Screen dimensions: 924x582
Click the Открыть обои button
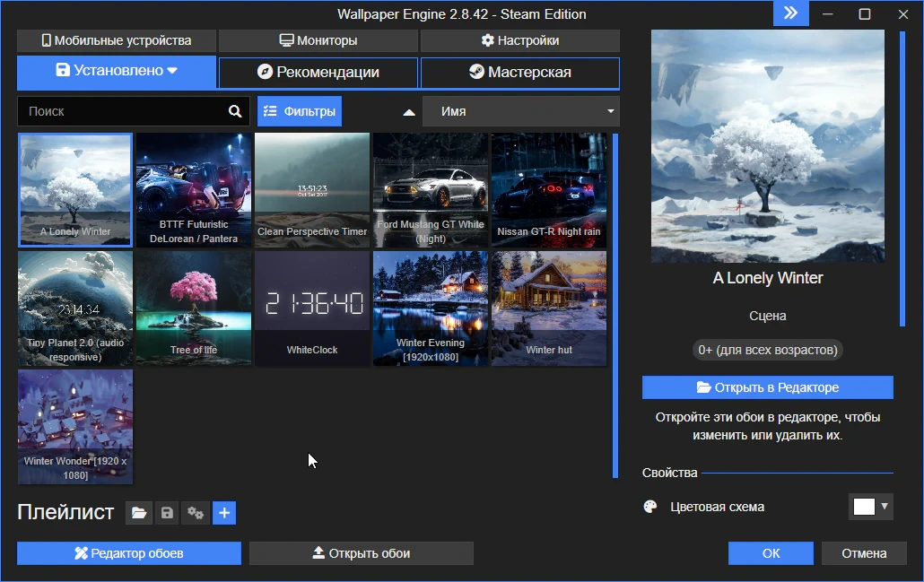(x=362, y=553)
